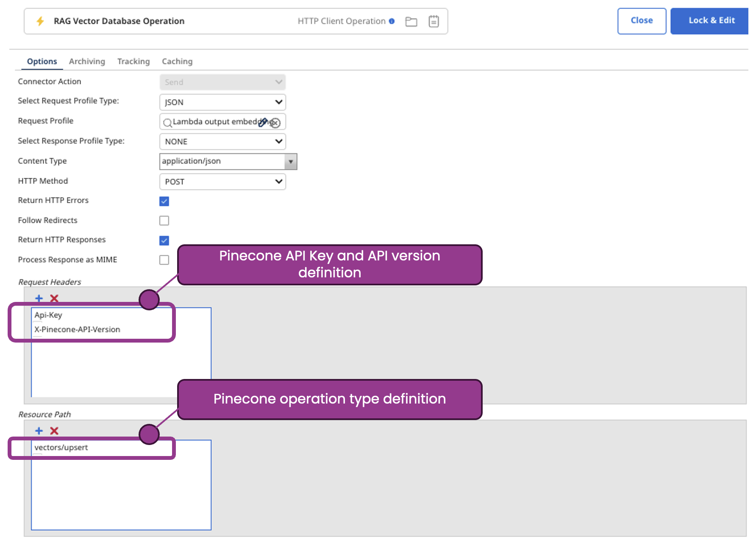756x542 pixels.
Task: Open the Caching tab
Action: pyautogui.click(x=177, y=61)
